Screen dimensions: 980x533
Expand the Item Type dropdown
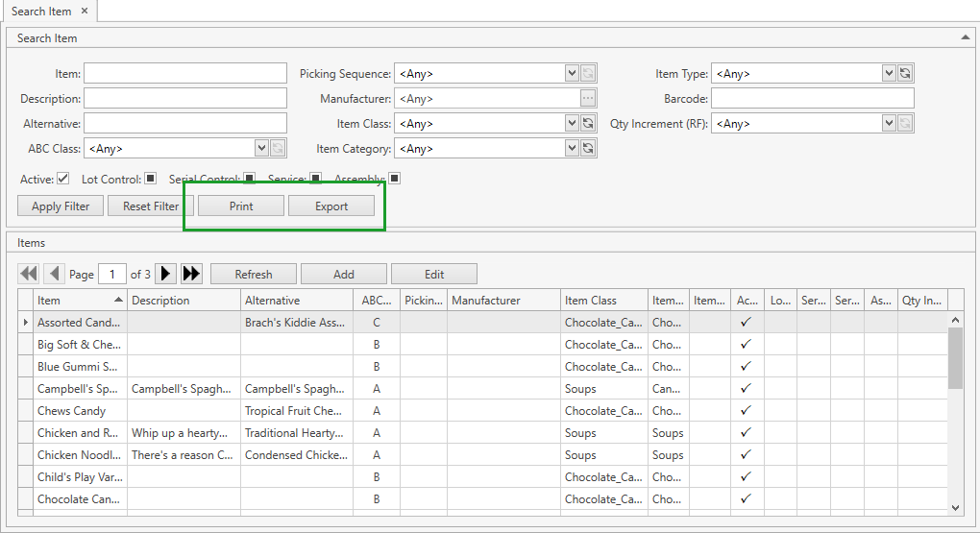tap(889, 74)
